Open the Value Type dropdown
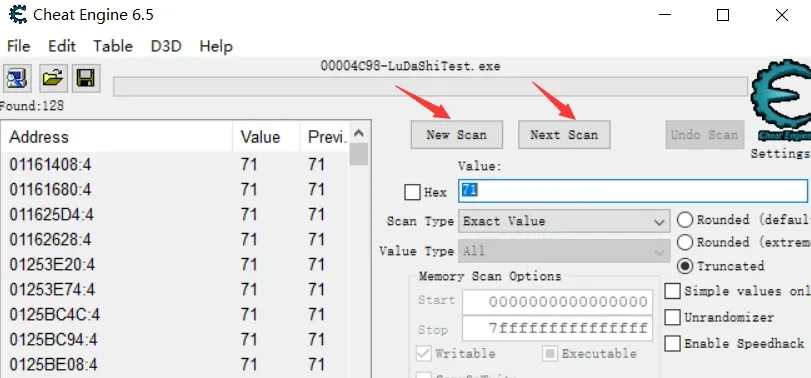 click(x=564, y=251)
